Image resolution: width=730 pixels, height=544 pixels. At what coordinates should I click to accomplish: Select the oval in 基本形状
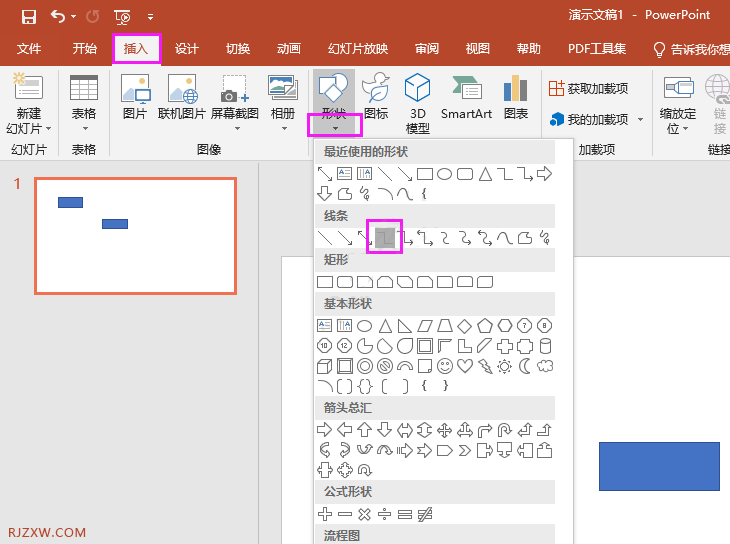(x=365, y=326)
